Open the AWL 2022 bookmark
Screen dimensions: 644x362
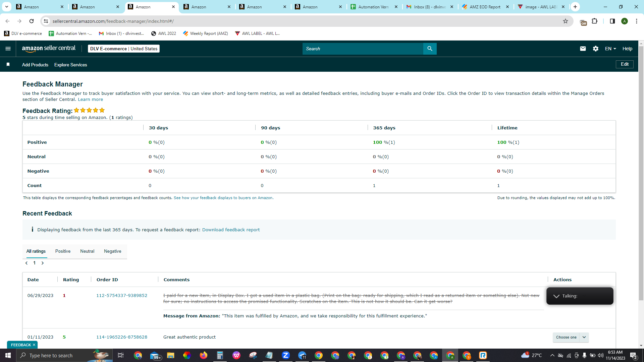(164, 33)
